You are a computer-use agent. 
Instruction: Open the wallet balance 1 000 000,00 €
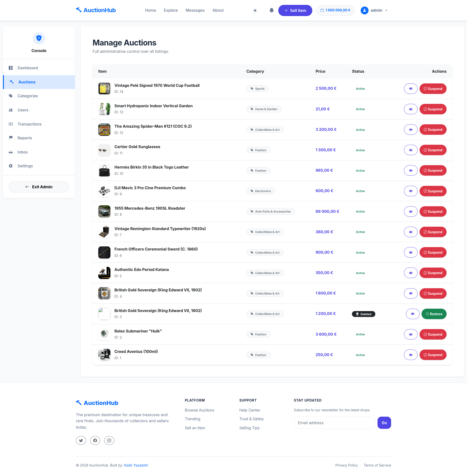(335, 10)
